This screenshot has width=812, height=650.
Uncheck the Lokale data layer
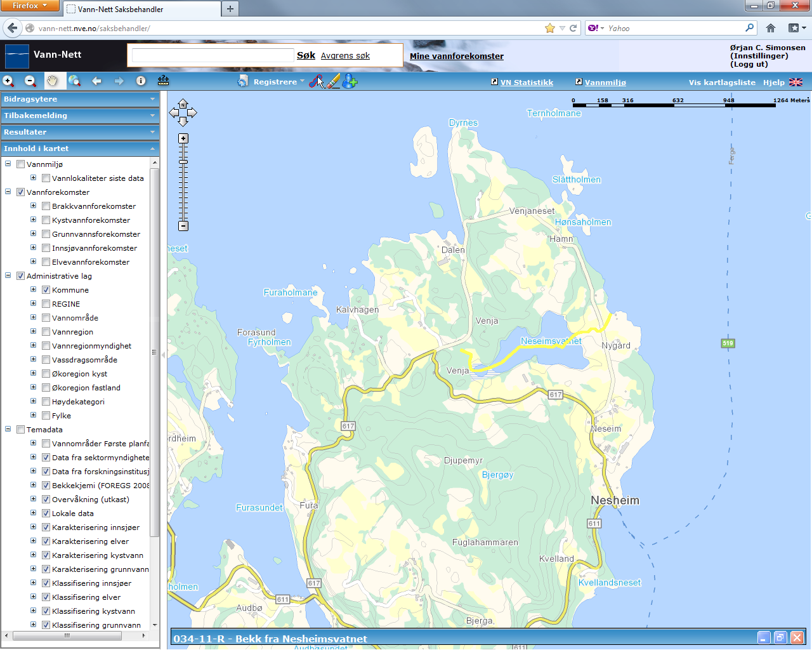(46, 513)
